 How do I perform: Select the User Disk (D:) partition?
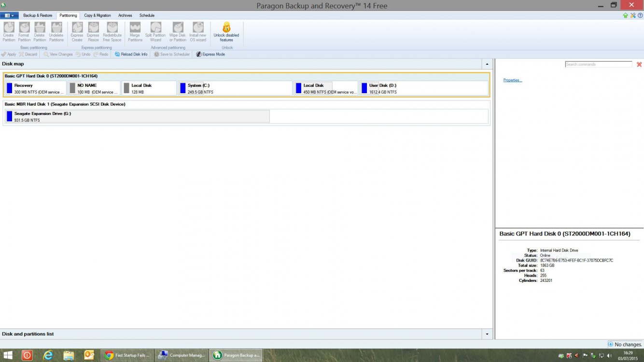(424, 88)
